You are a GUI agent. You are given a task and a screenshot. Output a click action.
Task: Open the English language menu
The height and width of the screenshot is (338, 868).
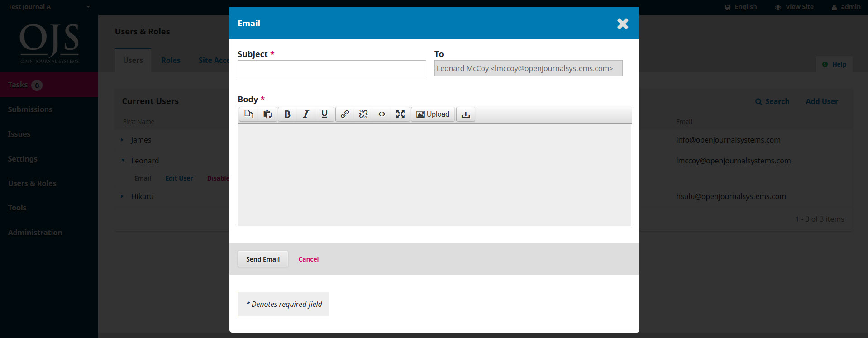pos(741,7)
